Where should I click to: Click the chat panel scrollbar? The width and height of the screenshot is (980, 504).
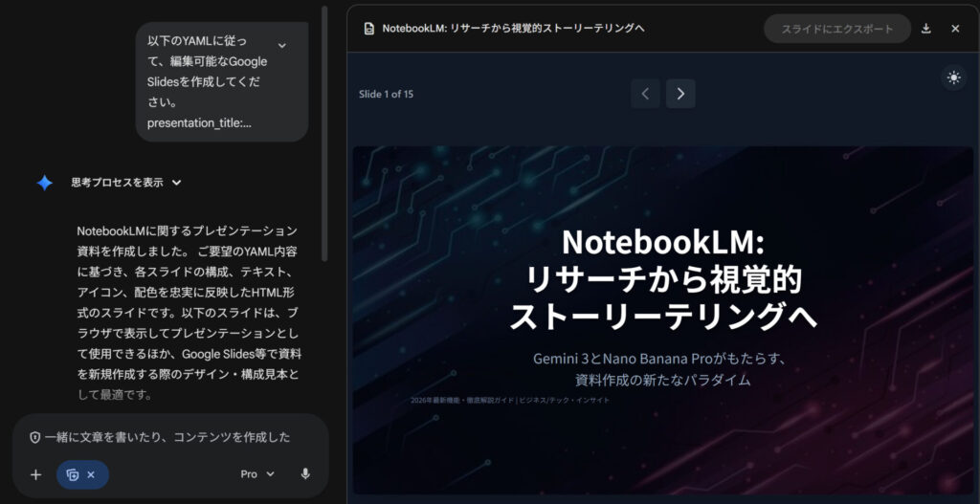pyautogui.click(x=323, y=133)
